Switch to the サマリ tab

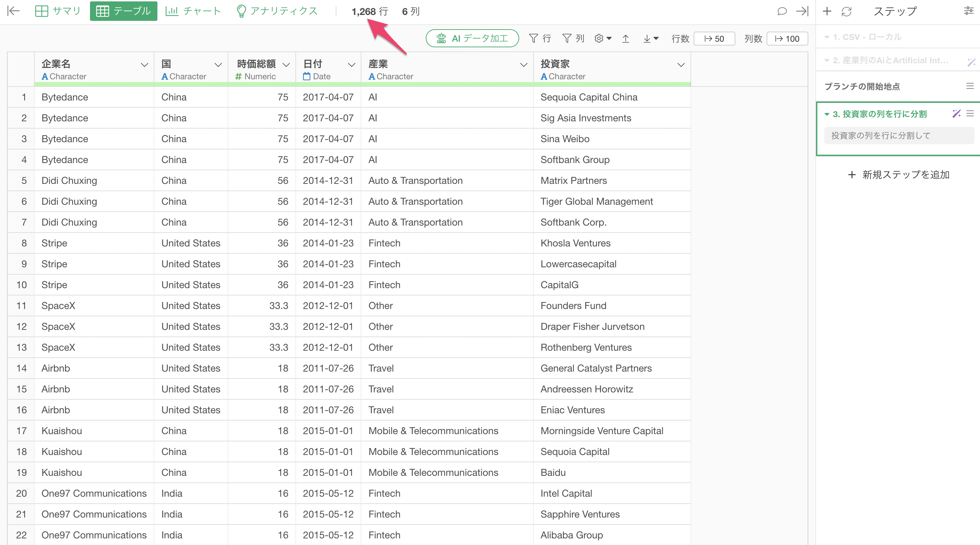(58, 11)
